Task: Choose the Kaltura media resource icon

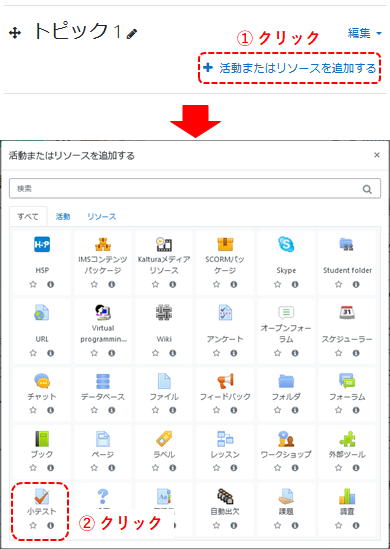Action: tap(164, 244)
